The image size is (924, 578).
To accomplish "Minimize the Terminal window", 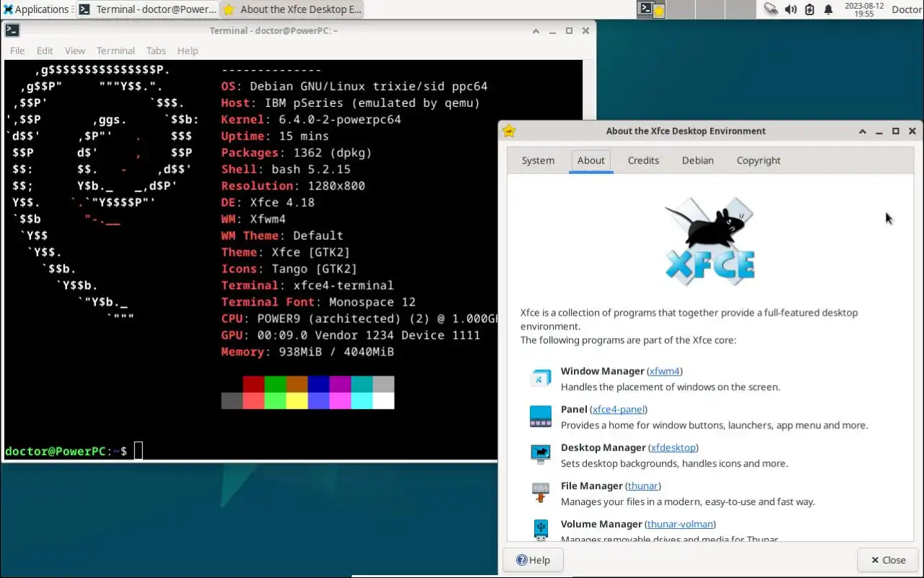I will tap(552, 30).
